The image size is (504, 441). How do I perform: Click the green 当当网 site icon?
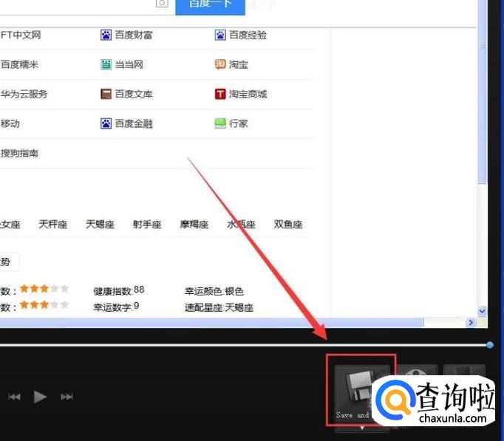point(106,64)
